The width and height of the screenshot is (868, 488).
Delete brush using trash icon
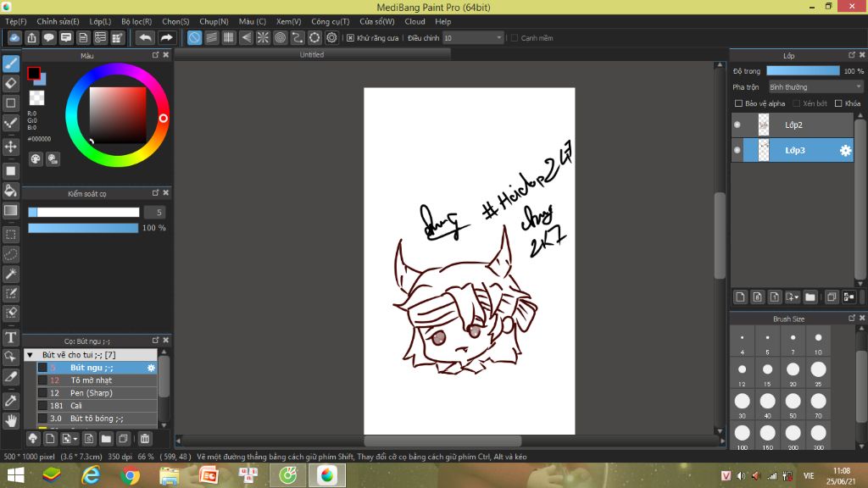point(144,439)
